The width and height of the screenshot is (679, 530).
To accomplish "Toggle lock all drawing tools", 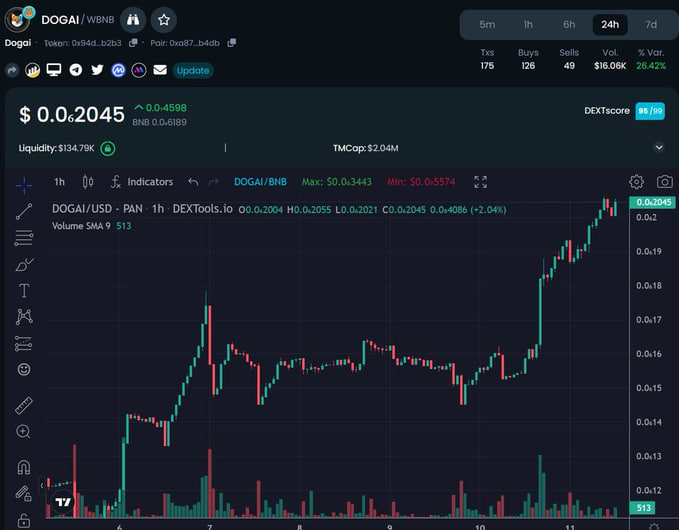I will (24, 520).
